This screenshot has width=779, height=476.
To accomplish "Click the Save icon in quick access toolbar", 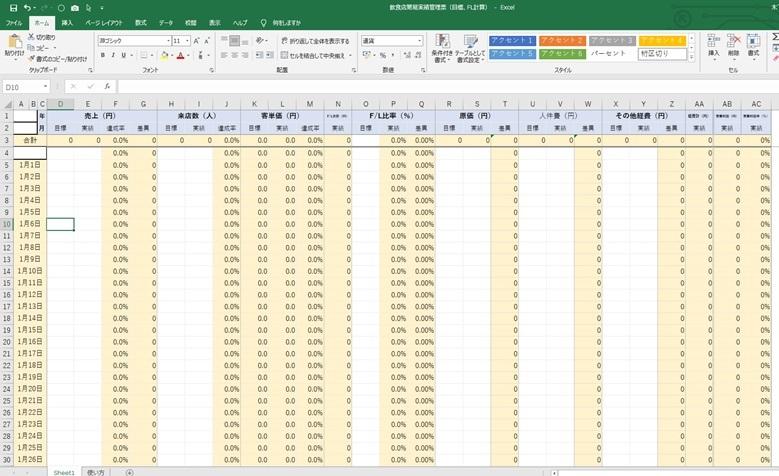I will click(x=12, y=7).
